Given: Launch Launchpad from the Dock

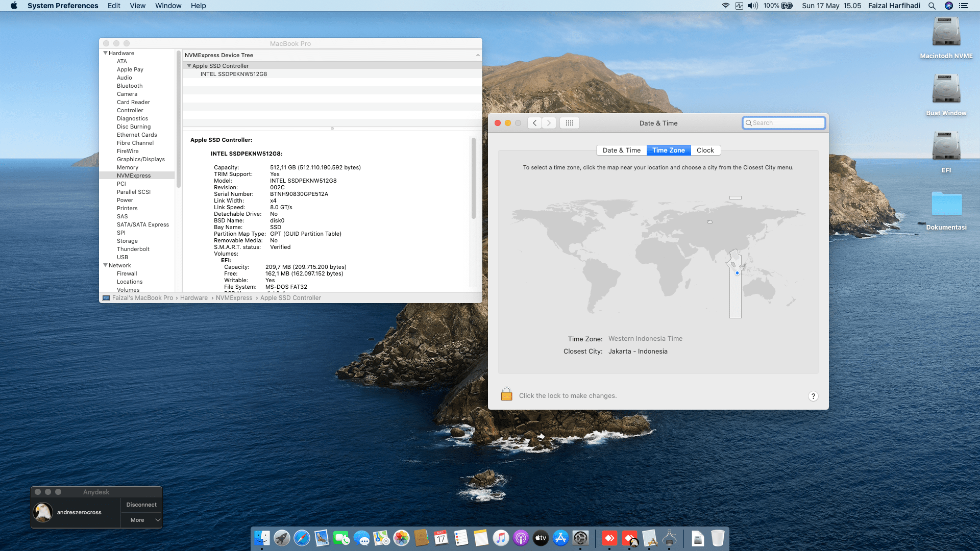Looking at the screenshot, I should (282, 538).
